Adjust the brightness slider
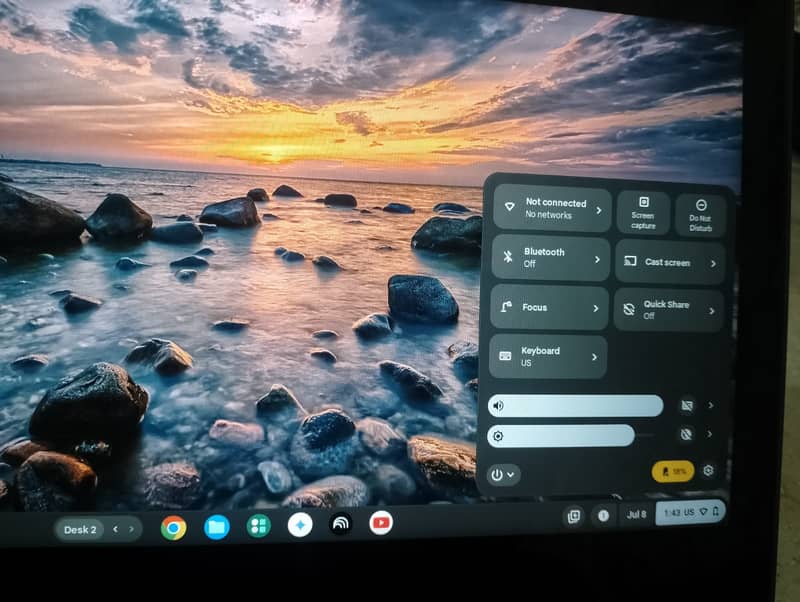800x602 pixels. pyautogui.click(x=571, y=436)
